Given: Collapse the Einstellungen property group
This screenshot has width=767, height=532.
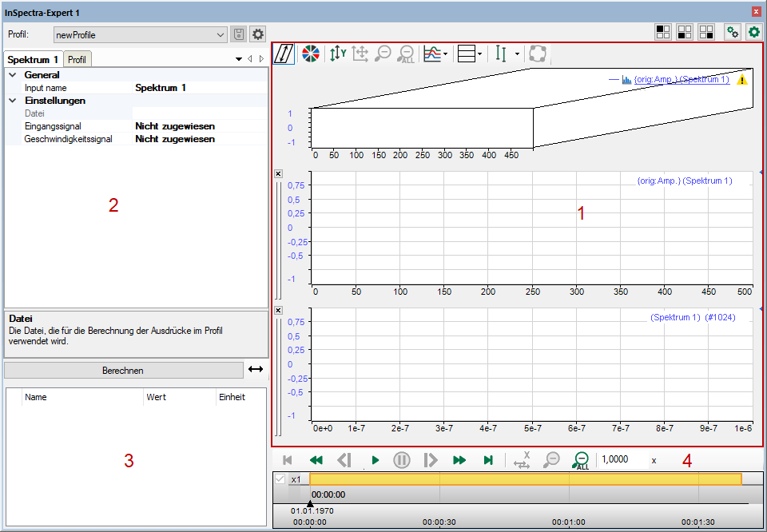Looking at the screenshot, I should (x=12, y=101).
